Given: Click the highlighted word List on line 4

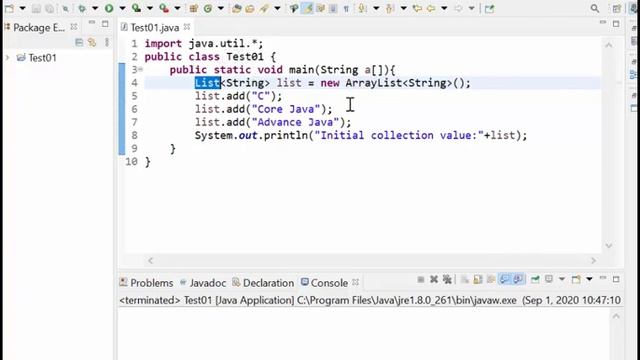Looking at the screenshot, I should click(x=207, y=83).
